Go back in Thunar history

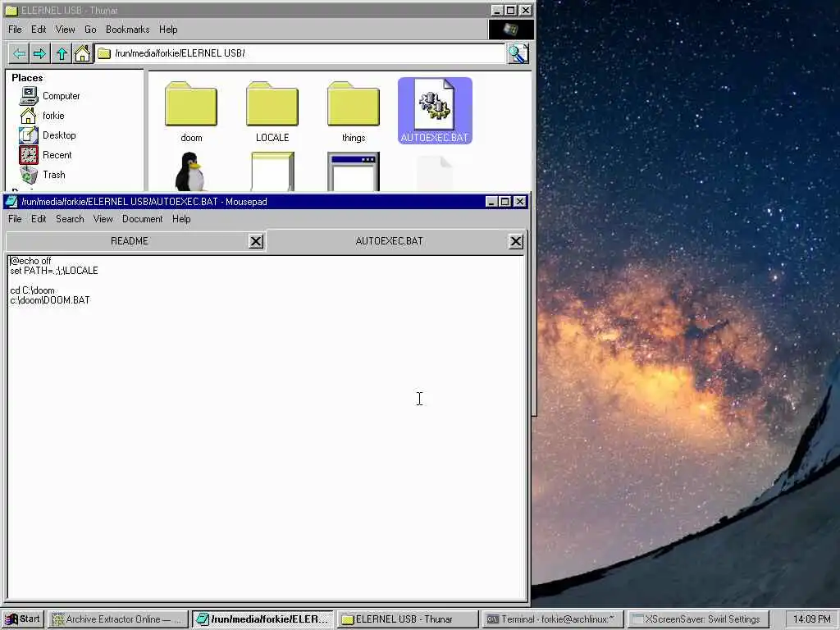tap(20, 53)
